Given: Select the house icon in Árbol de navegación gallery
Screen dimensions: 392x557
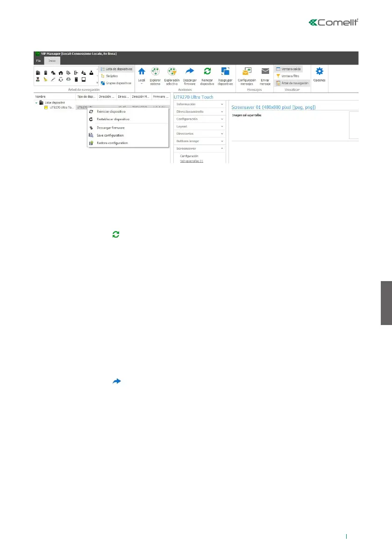Looking at the screenshot, I should 61,73.
